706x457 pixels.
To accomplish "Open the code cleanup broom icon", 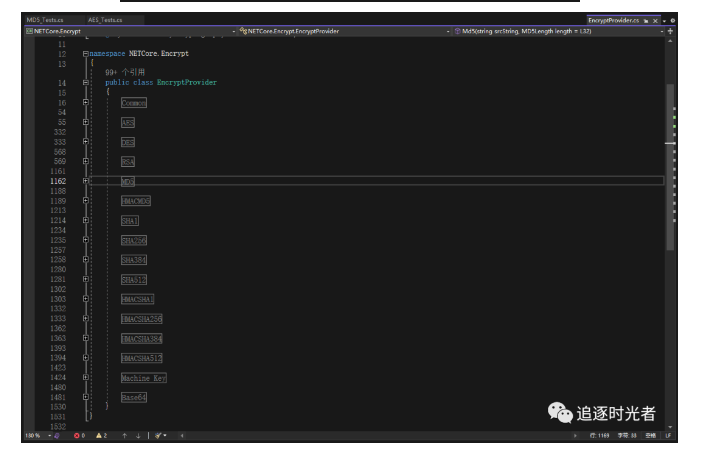I will click(x=158, y=435).
